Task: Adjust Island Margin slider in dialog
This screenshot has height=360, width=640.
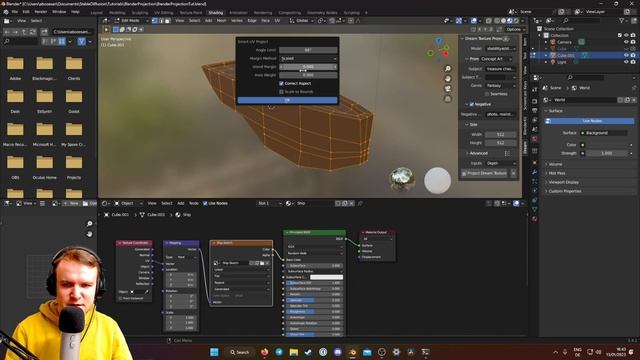Action: click(308, 67)
